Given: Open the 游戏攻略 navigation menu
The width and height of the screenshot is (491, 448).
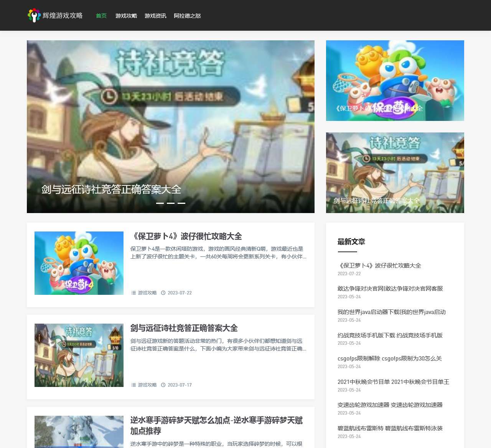Looking at the screenshot, I should (126, 16).
